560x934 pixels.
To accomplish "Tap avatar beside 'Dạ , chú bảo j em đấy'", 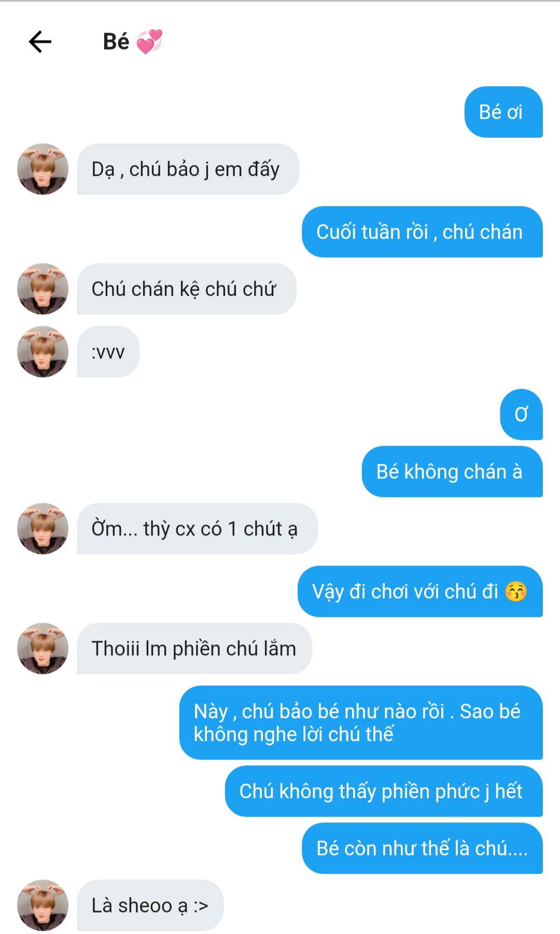I will tap(43, 169).
